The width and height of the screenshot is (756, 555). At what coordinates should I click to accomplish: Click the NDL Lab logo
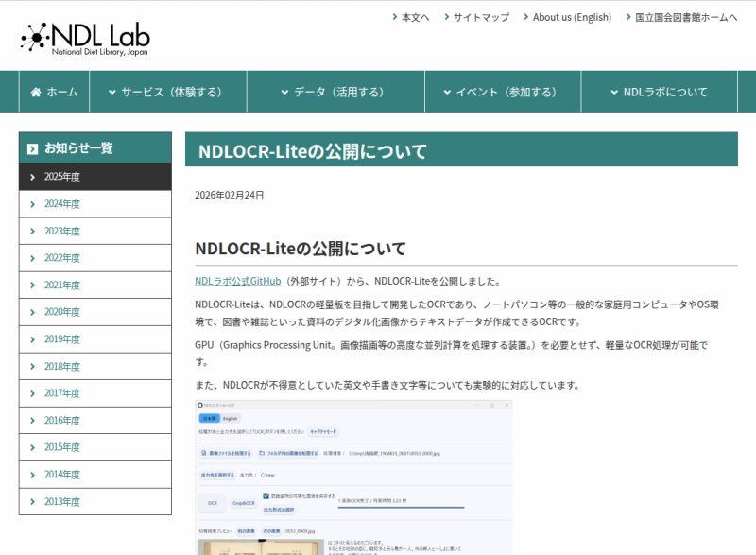click(x=85, y=38)
